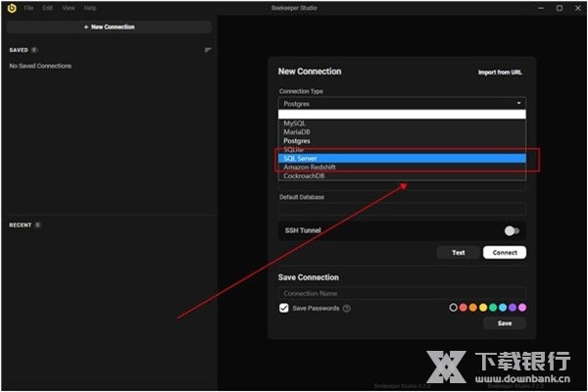Pick the red connection color swatch

[x=465, y=308]
